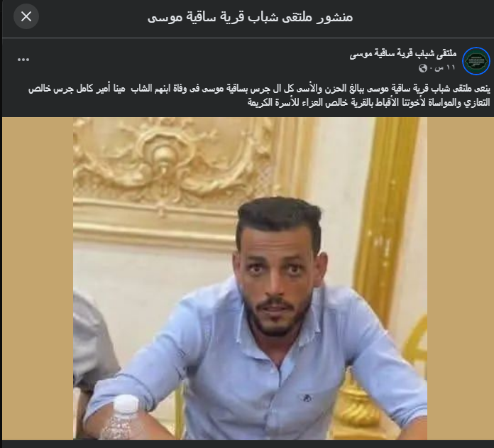Click the divider line under dialog header
The height and width of the screenshot is (448, 494).
click(248, 38)
